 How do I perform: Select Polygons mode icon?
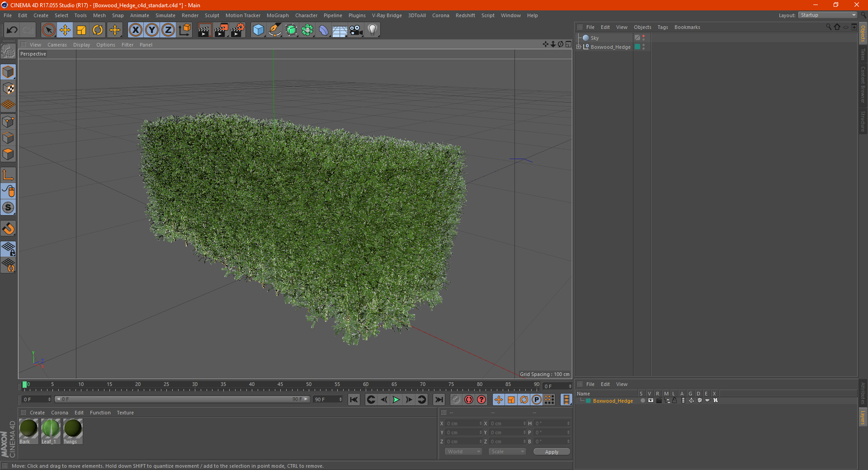tap(8, 154)
